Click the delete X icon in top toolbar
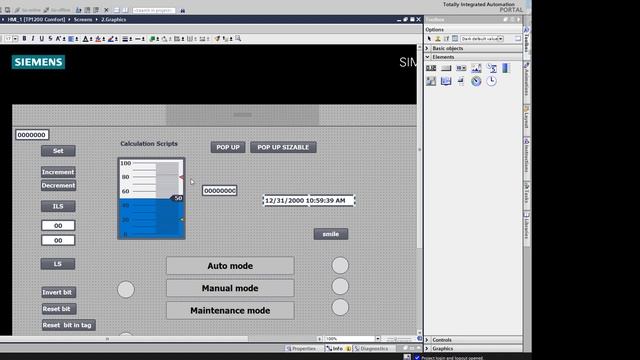Screen dimensions: 640x360 point(106,10)
